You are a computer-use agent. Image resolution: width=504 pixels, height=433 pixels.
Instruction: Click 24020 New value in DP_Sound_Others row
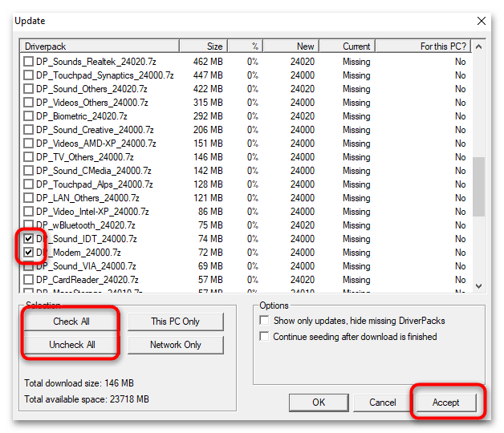(303, 89)
